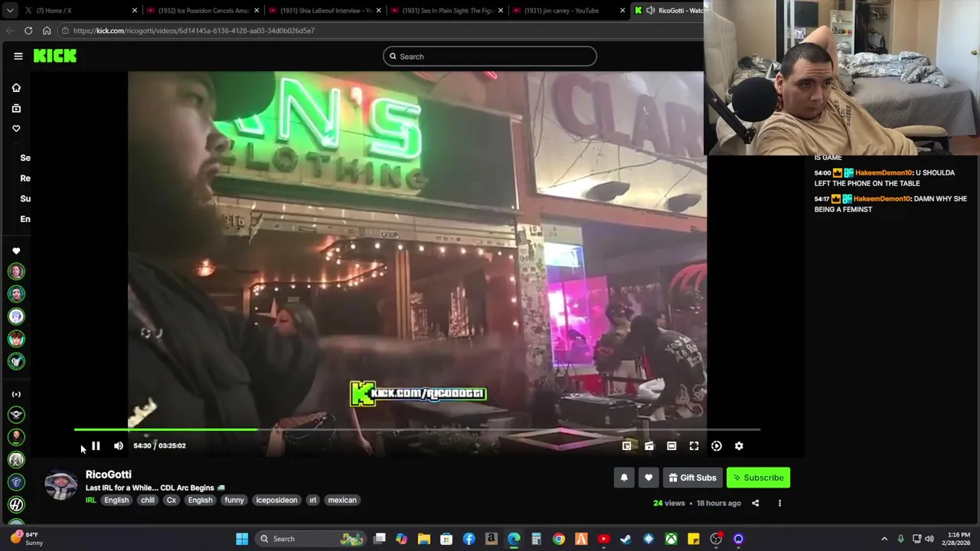Select the funny tag
Image resolution: width=980 pixels, height=551 pixels.
pyautogui.click(x=234, y=500)
